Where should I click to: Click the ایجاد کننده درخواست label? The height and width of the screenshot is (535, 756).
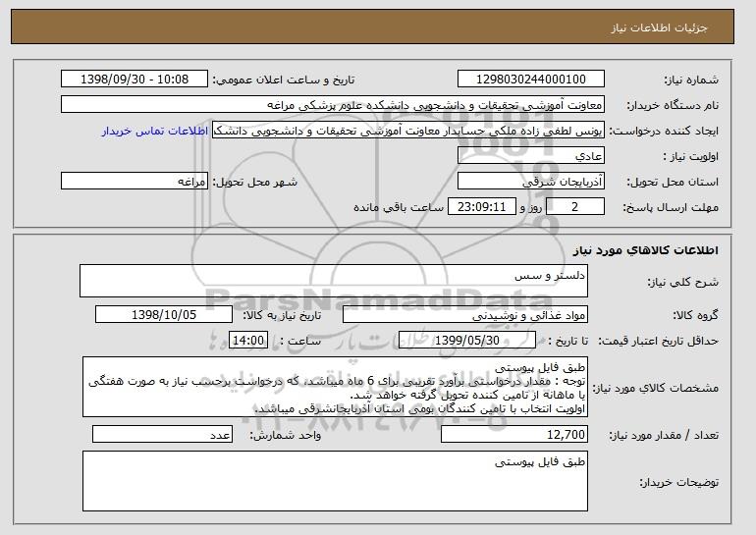664,132
